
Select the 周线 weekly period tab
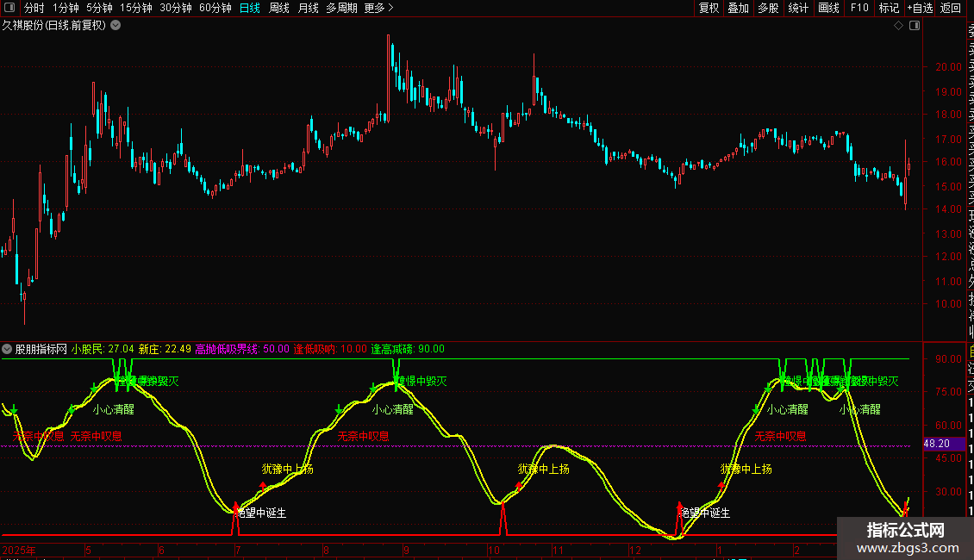point(279,8)
